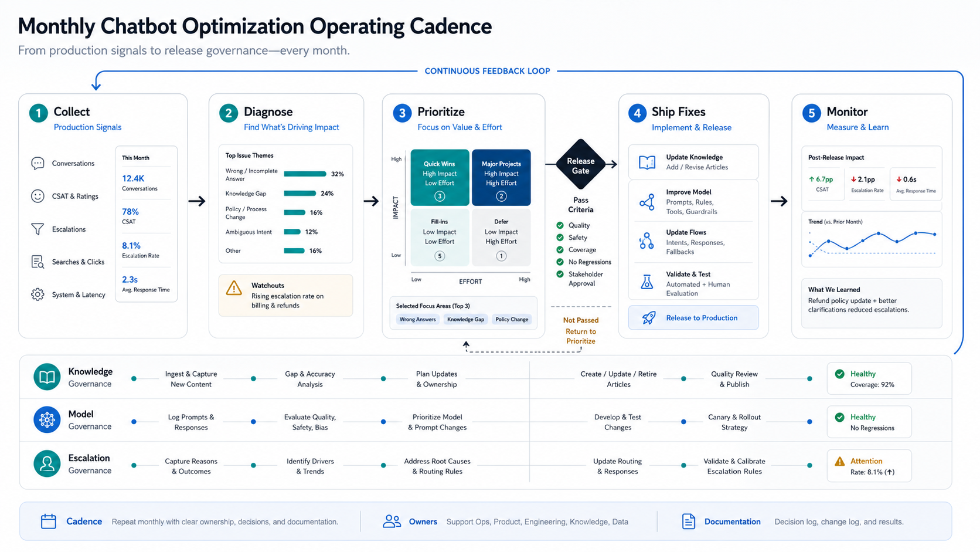
Task: Click the Continuous Feedback Loop label
Action: (487, 71)
